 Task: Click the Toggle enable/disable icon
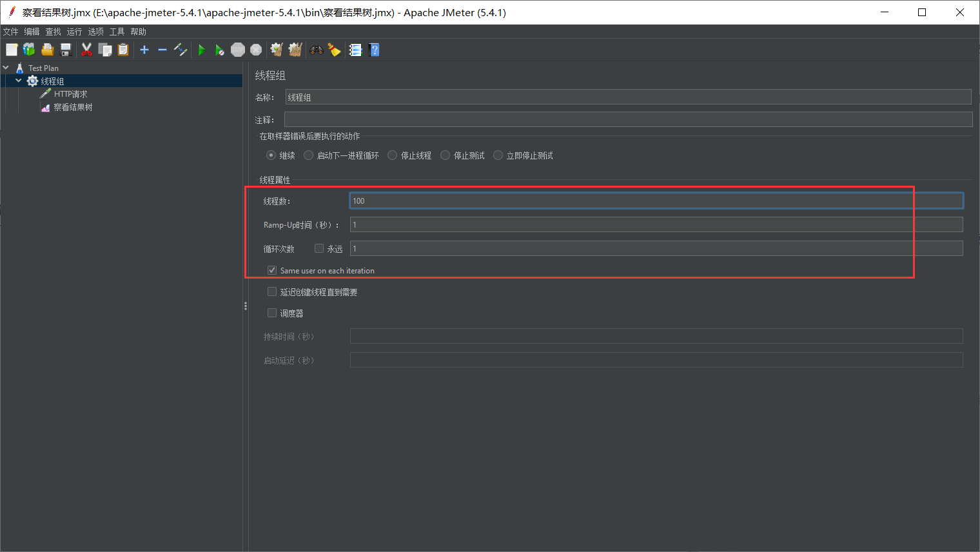181,50
